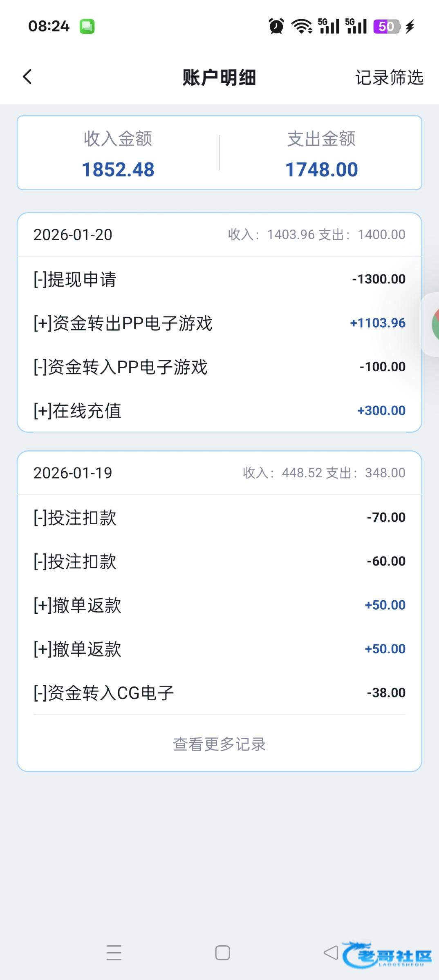Load more via 查看更多记录
The width and height of the screenshot is (439, 980).
[x=219, y=744]
